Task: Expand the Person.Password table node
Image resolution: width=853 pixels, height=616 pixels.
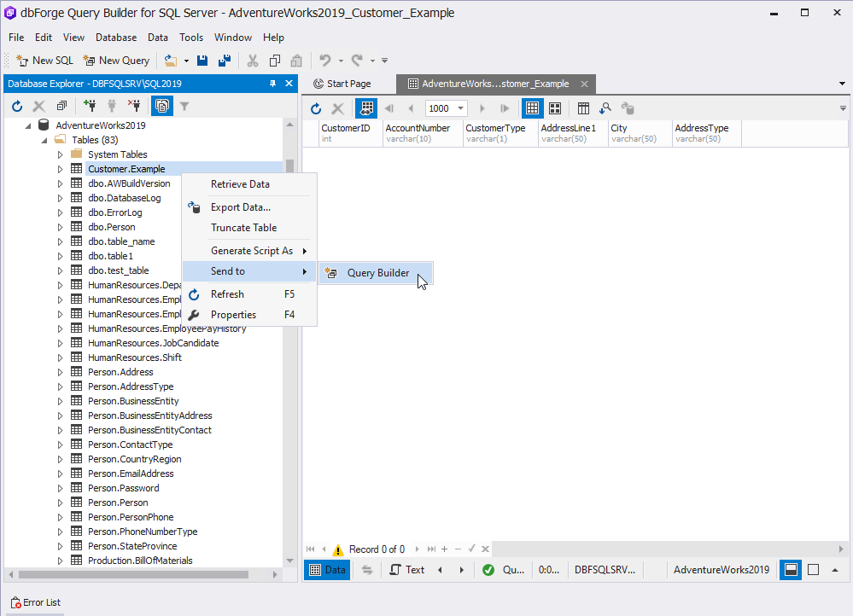Action: point(60,488)
